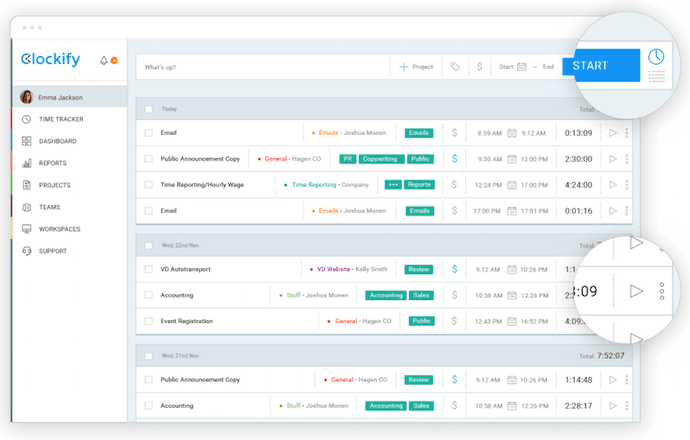Check the Today group select-all checkbox
Image resolution: width=690 pixels, height=440 pixels.
pyautogui.click(x=149, y=109)
